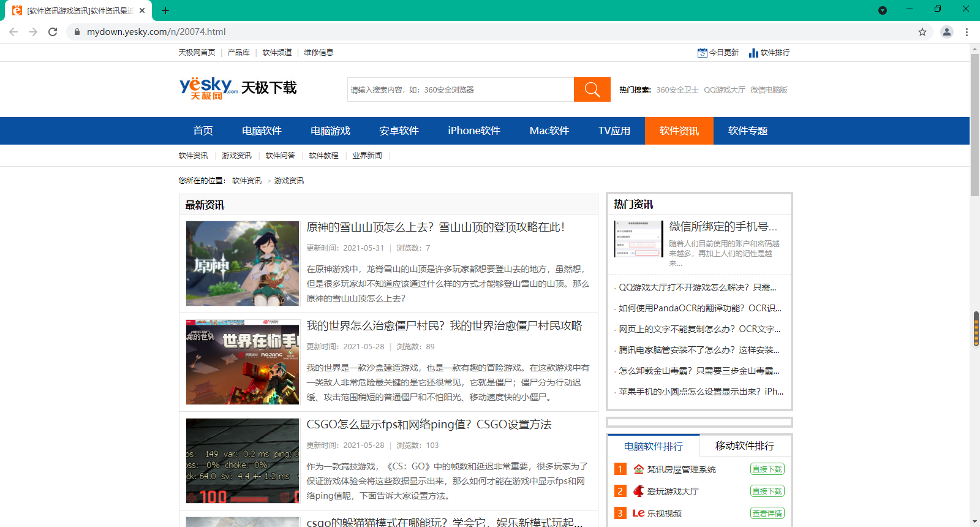Switch to 移动软件排行 tab
The width and height of the screenshot is (980, 527).
tap(745, 446)
